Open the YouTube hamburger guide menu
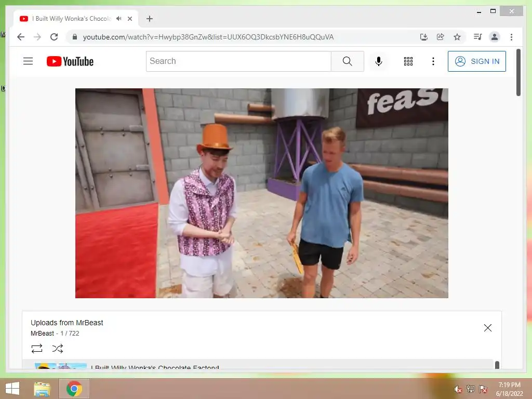Screen dimensions: 532x399 pyautogui.click(x=28, y=61)
